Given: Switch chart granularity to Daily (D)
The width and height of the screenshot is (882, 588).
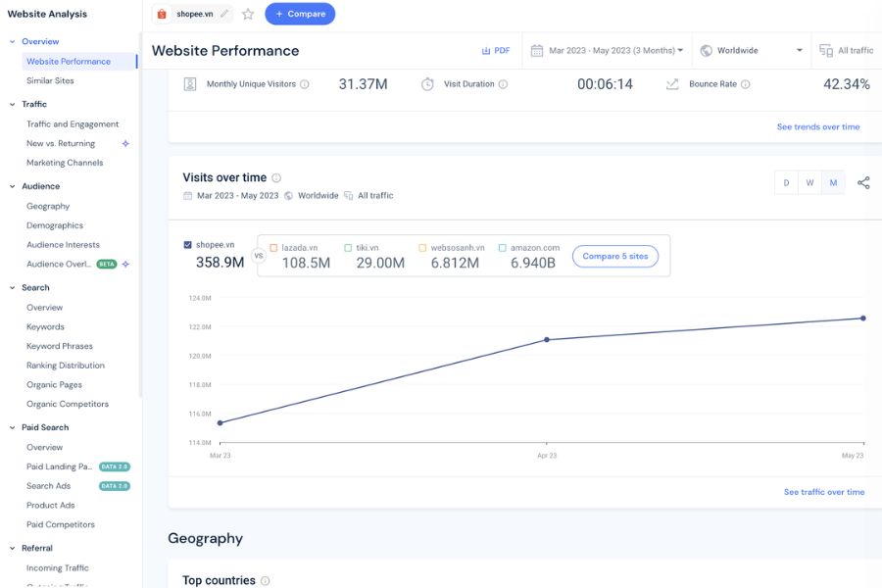Looking at the screenshot, I should pos(786,183).
